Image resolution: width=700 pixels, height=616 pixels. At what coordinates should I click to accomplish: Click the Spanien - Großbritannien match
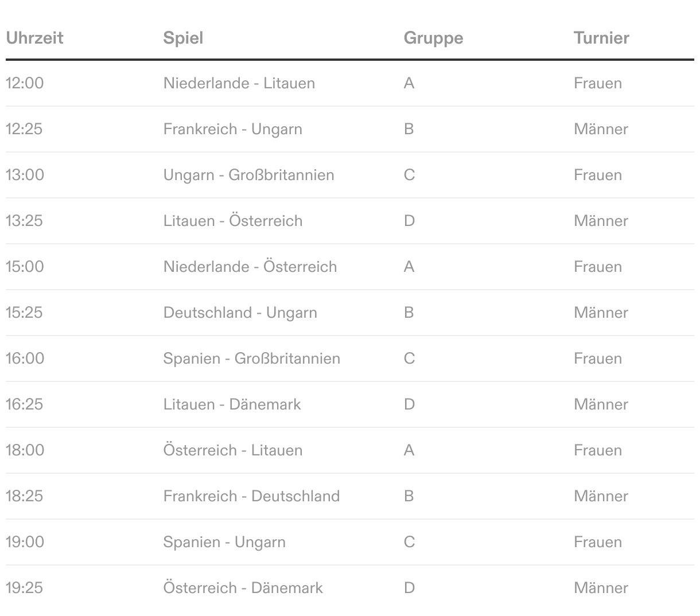point(251,358)
